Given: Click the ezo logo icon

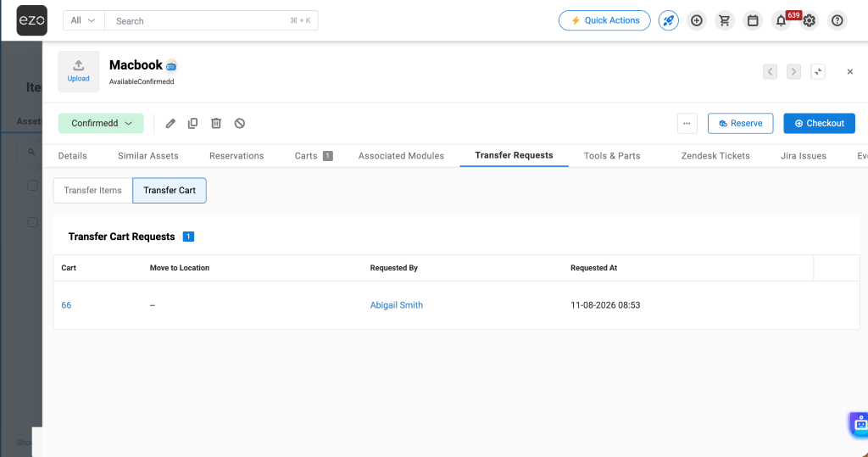Looking at the screenshot, I should (31, 20).
